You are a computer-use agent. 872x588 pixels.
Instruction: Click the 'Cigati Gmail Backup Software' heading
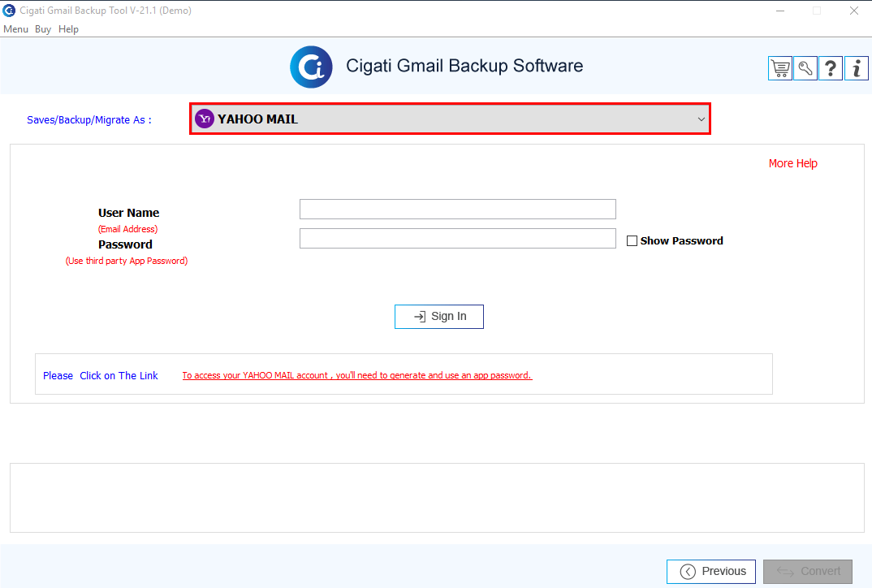[464, 66]
